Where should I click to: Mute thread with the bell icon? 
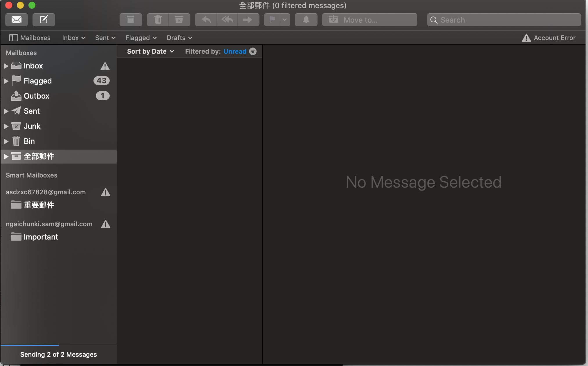click(306, 19)
